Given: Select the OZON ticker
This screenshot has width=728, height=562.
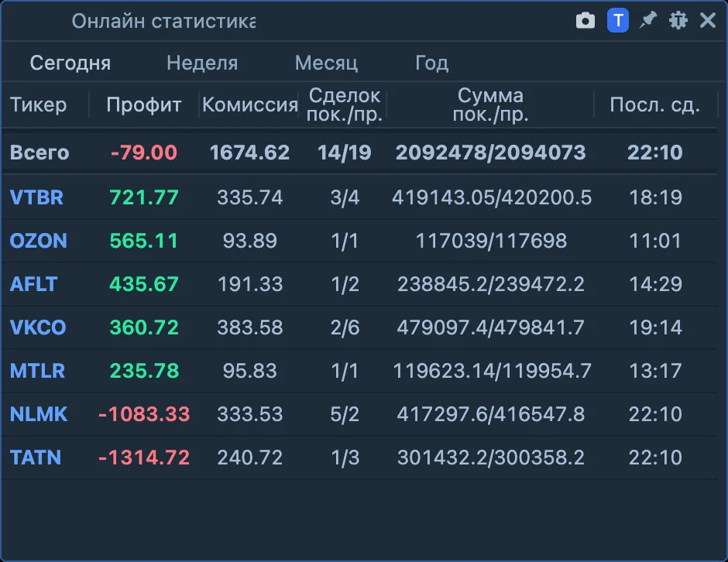Looking at the screenshot, I should pos(39,241).
